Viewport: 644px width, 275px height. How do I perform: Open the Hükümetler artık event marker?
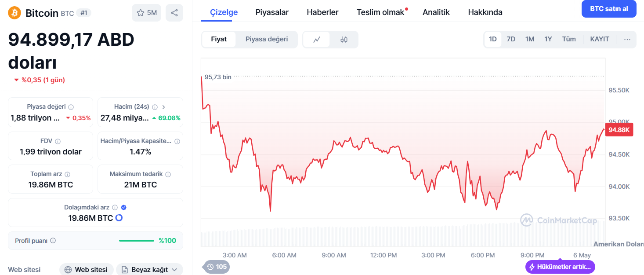click(x=561, y=267)
